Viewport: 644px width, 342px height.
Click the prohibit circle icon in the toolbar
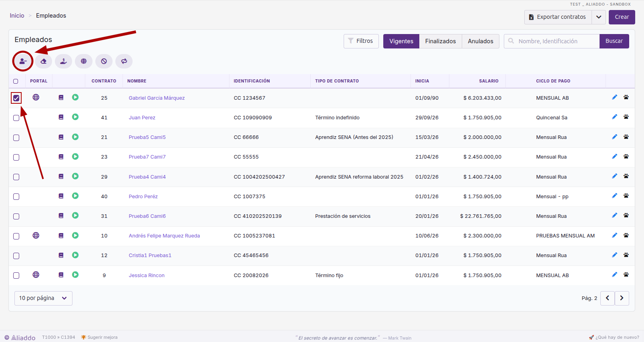(104, 61)
